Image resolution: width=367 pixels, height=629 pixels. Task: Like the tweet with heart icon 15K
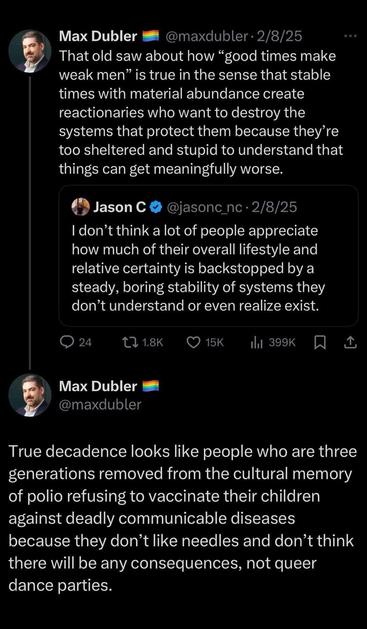point(194,343)
